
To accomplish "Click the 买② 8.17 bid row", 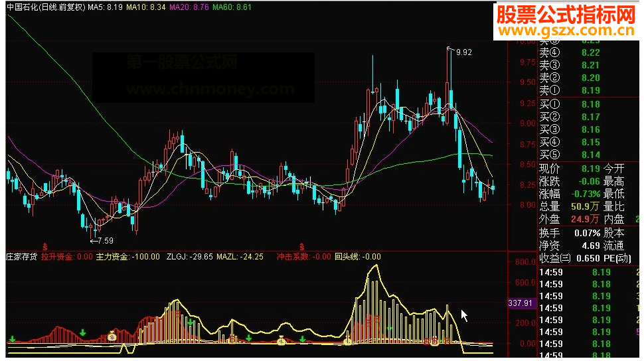I will coord(570,117).
